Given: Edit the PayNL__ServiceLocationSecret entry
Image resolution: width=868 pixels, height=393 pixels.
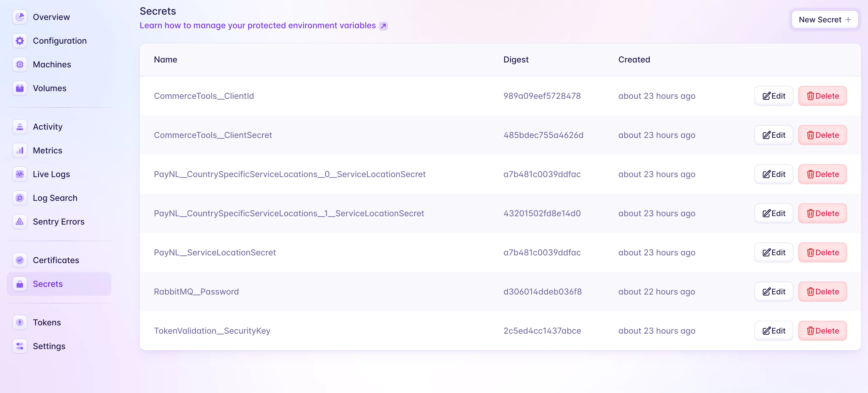Looking at the screenshot, I should [774, 253].
